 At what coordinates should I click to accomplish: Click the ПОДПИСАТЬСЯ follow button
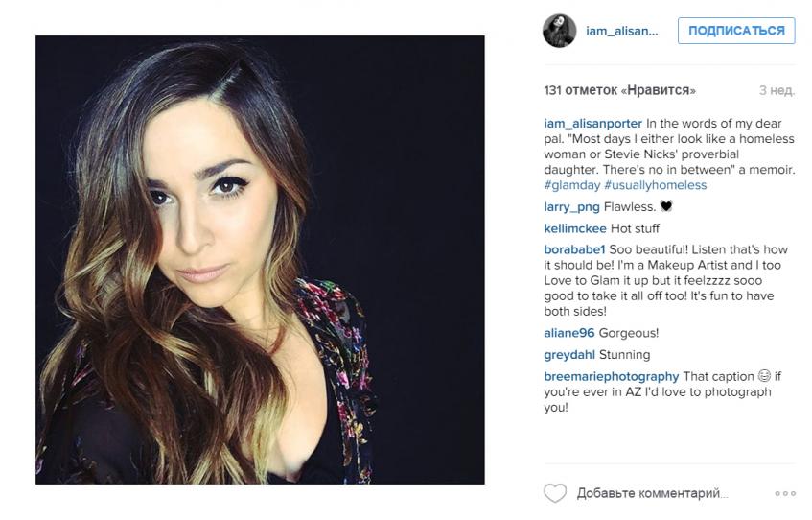tap(736, 31)
